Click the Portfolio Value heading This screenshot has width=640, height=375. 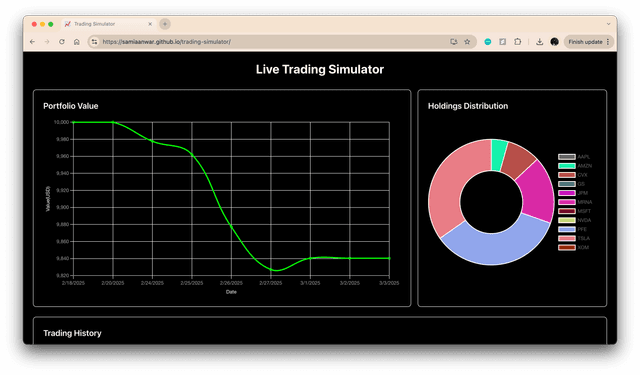[71, 106]
